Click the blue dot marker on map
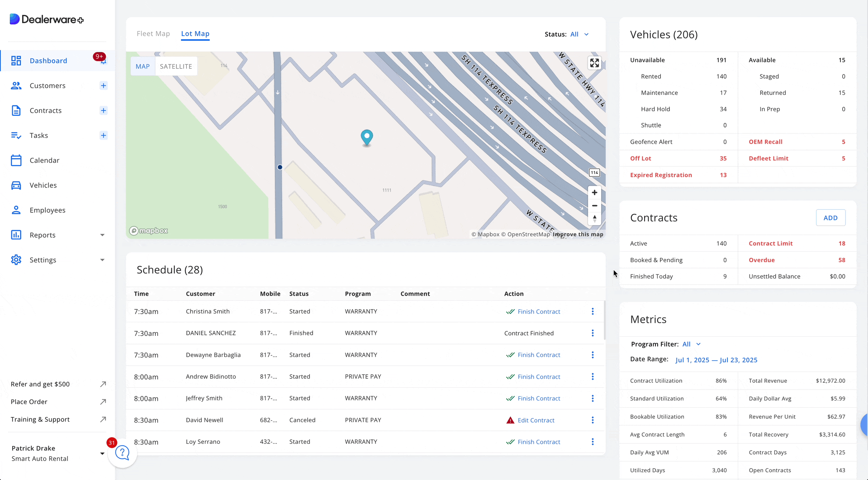868x480 pixels. click(x=280, y=167)
